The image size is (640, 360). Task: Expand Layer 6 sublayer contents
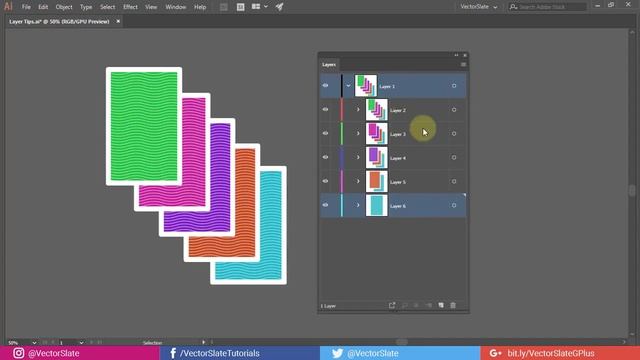click(x=358, y=205)
